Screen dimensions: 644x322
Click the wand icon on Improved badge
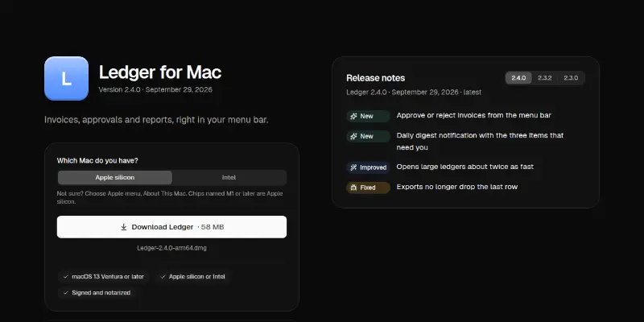click(353, 167)
